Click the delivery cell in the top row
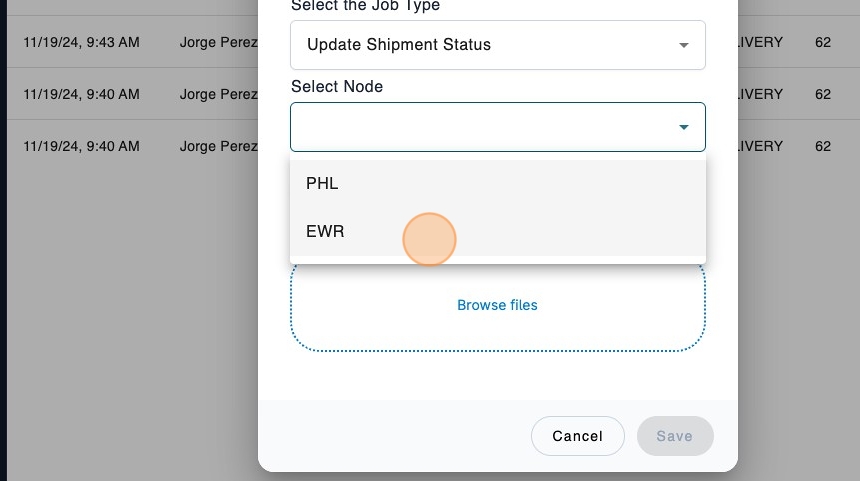860x481 pixels. pos(760,43)
